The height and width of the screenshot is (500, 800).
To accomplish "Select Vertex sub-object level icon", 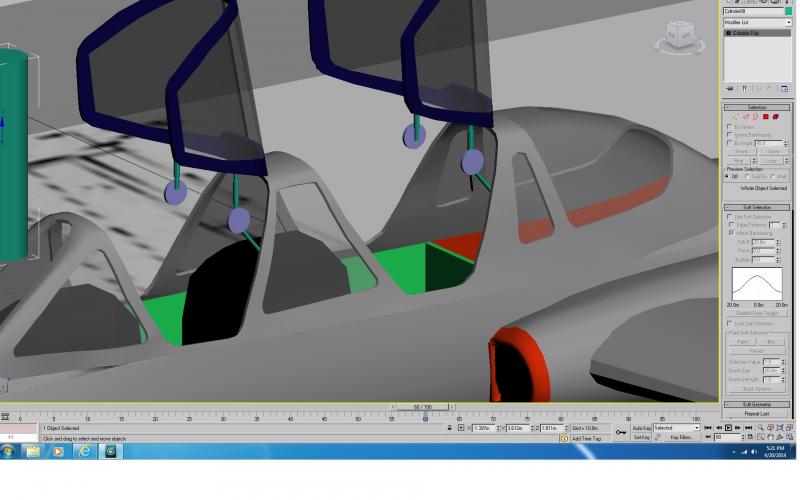I will coord(736,116).
